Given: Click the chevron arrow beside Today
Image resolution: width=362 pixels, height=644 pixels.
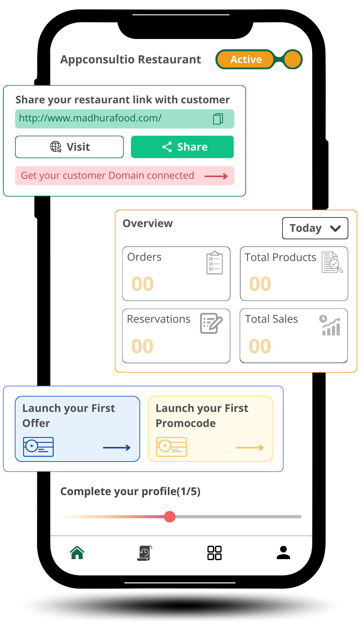Looking at the screenshot, I should tap(335, 228).
